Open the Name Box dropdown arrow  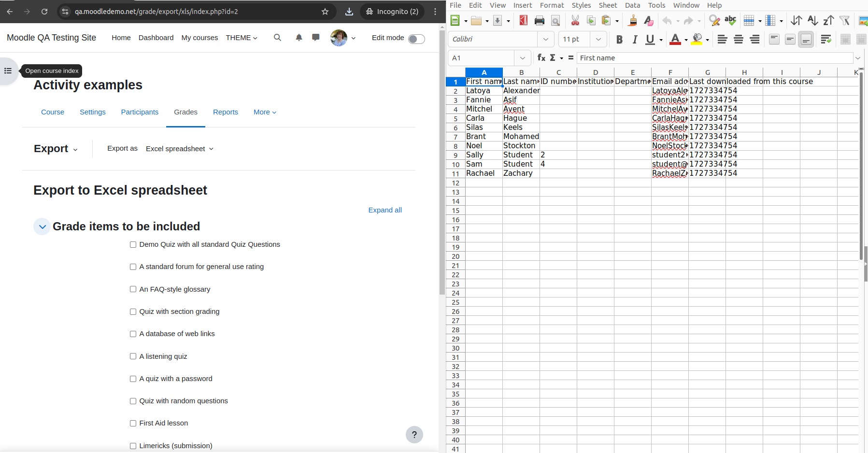coord(522,58)
